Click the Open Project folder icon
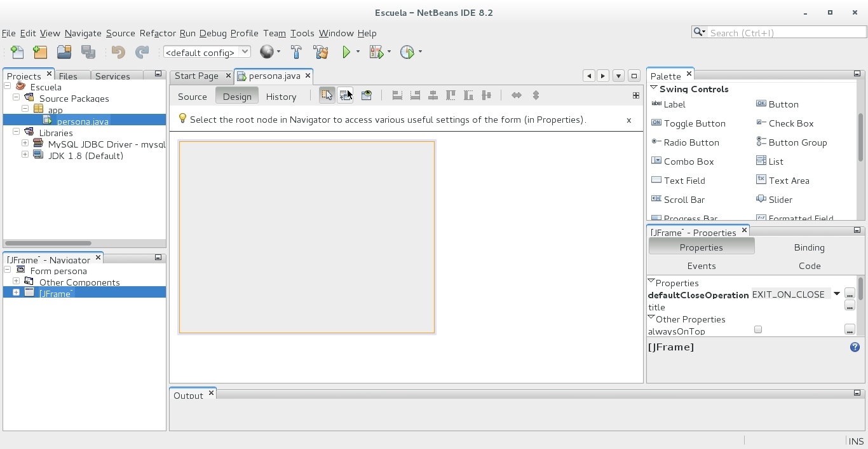 tap(64, 52)
